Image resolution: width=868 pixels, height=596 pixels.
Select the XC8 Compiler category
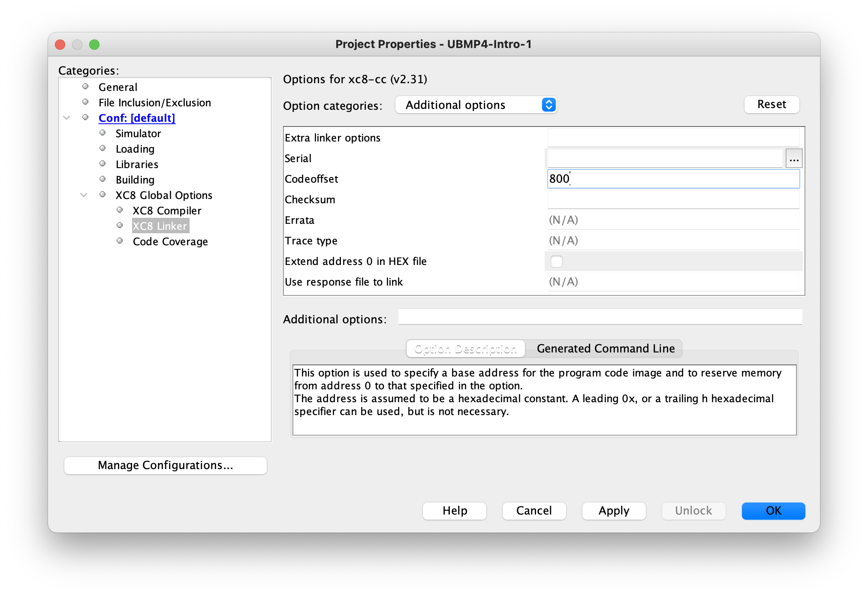click(x=167, y=211)
